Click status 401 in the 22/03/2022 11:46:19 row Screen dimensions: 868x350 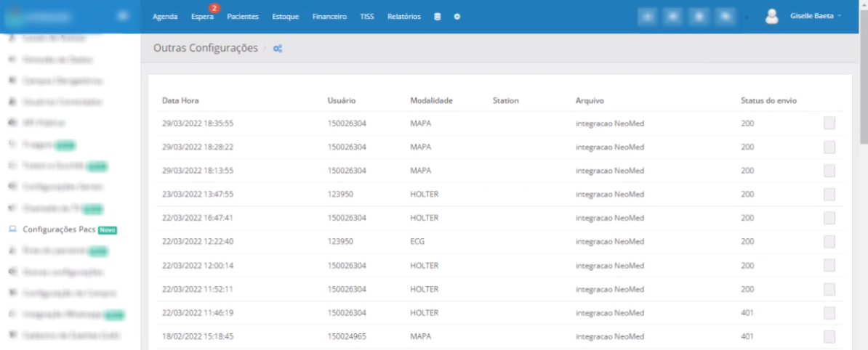pos(747,313)
